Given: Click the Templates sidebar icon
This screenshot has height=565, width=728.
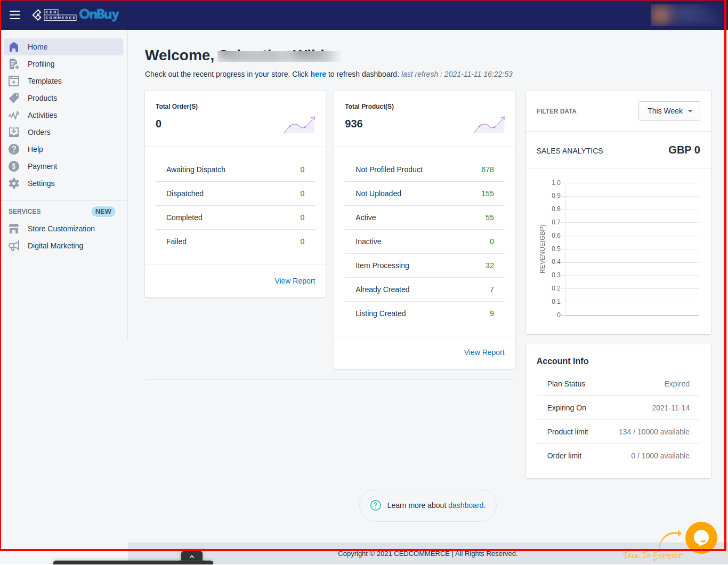Looking at the screenshot, I should (14, 81).
